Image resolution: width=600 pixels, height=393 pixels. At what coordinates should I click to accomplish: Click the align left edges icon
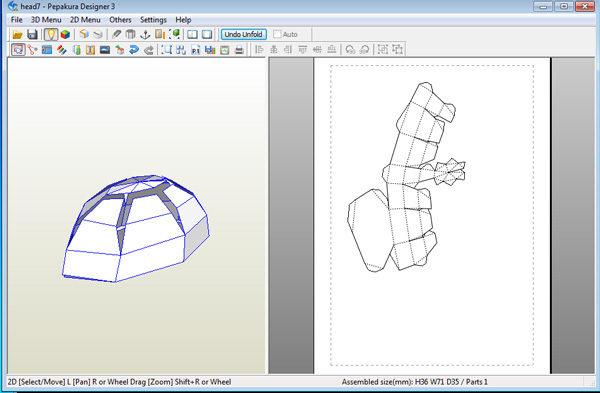(x=259, y=49)
